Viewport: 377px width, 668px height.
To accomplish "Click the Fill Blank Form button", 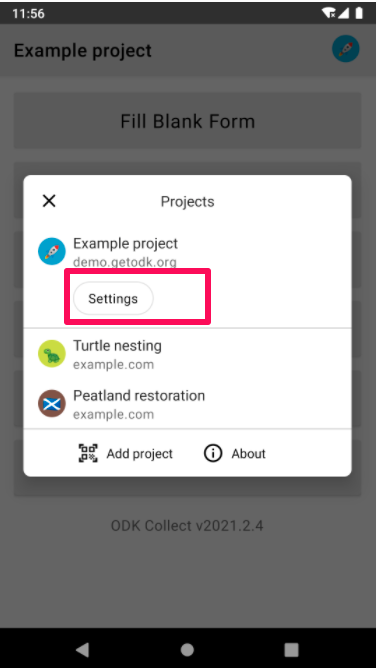I will (x=187, y=121).
